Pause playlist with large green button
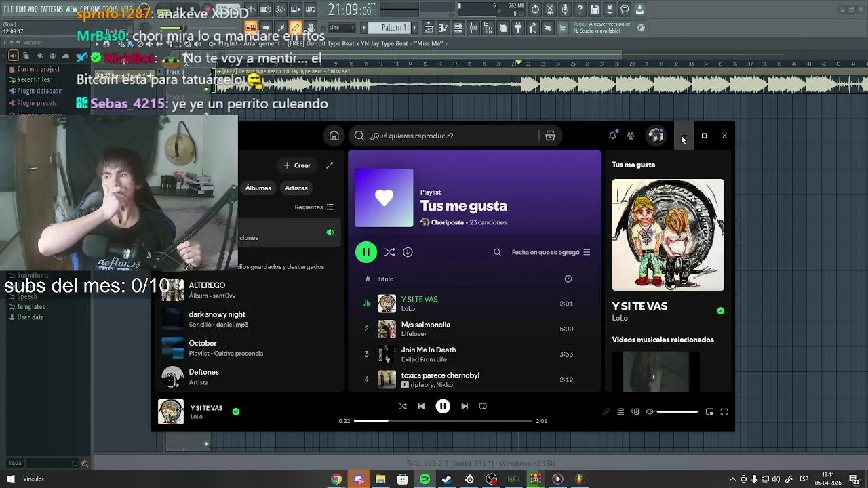The width and height of the screenshot is (868, 488). pyautogui.click(x=366, y=252)
